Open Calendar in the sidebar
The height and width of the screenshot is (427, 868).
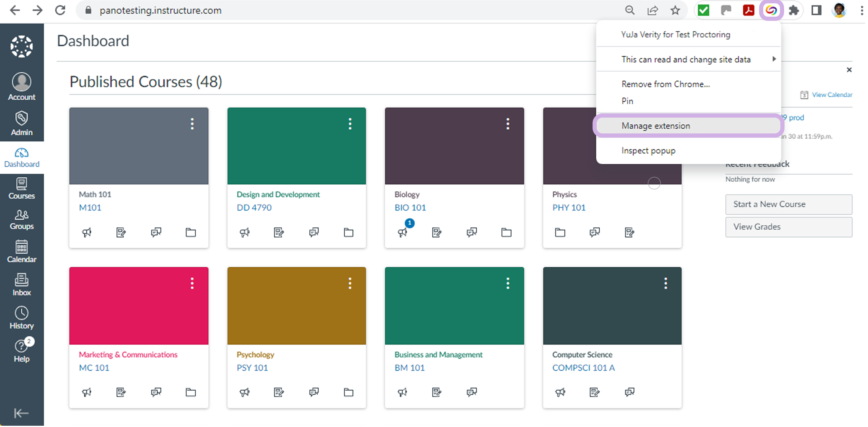pyautogui.click(x=22, y=251)
